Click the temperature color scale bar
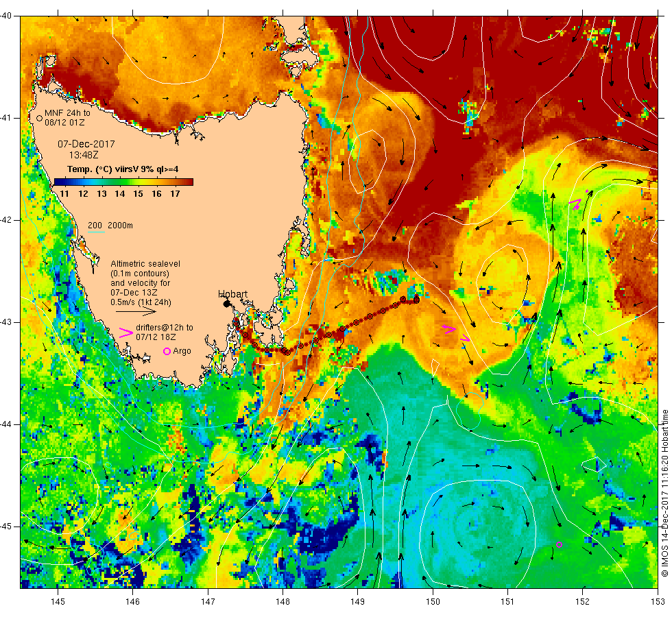672x617 pixels. pos(123,182)
